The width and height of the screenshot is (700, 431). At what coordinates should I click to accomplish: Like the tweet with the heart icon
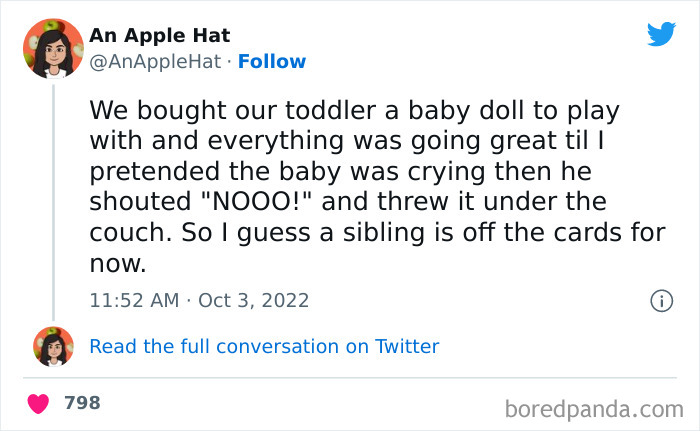39,403
